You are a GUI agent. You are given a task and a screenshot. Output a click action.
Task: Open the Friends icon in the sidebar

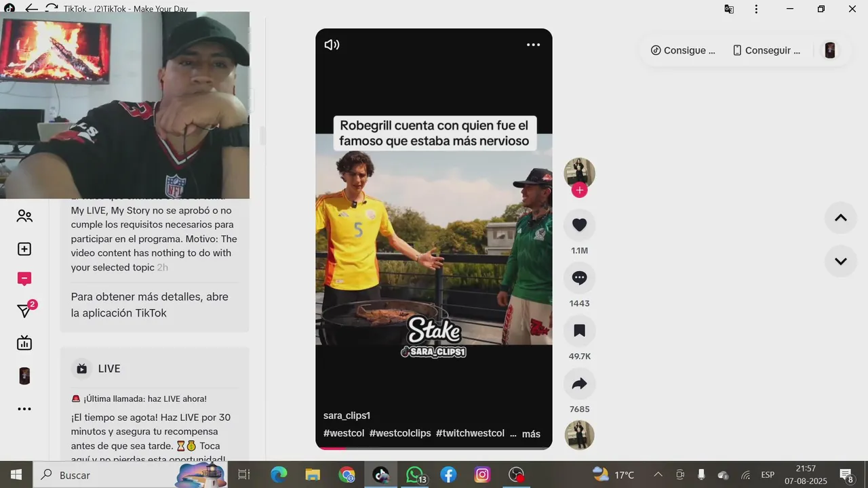tap(24, 216)
